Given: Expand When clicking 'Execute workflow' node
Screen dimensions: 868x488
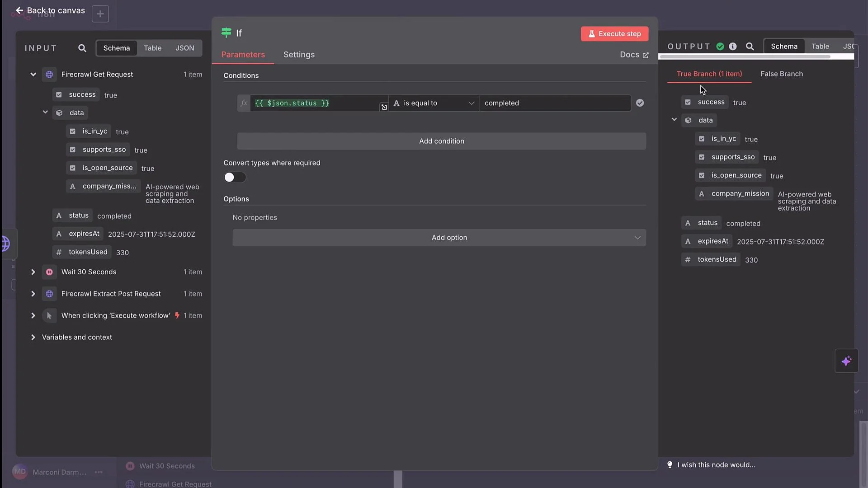Looking at the screenshot, I should [x=33, y=315].
